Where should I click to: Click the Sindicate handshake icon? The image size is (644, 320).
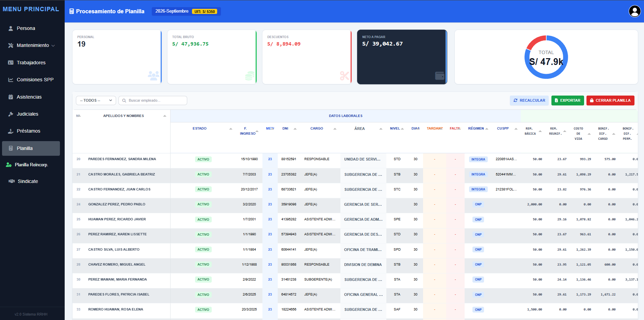coord(12,181)
